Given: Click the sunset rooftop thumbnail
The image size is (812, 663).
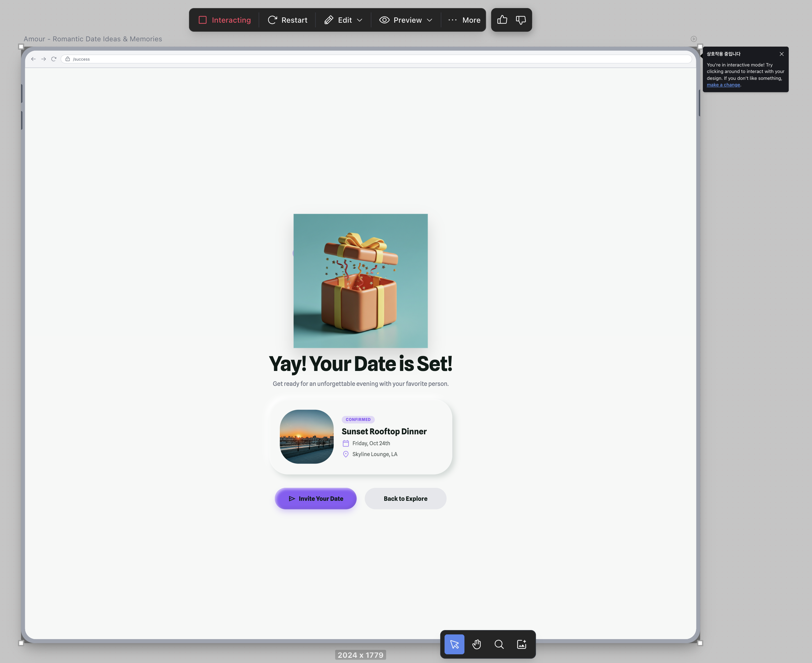Looking at the screenshot, I should 307,437.
